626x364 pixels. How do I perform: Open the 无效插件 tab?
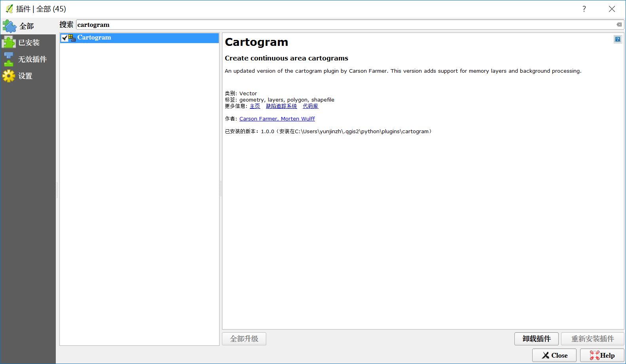pos(28,59)
